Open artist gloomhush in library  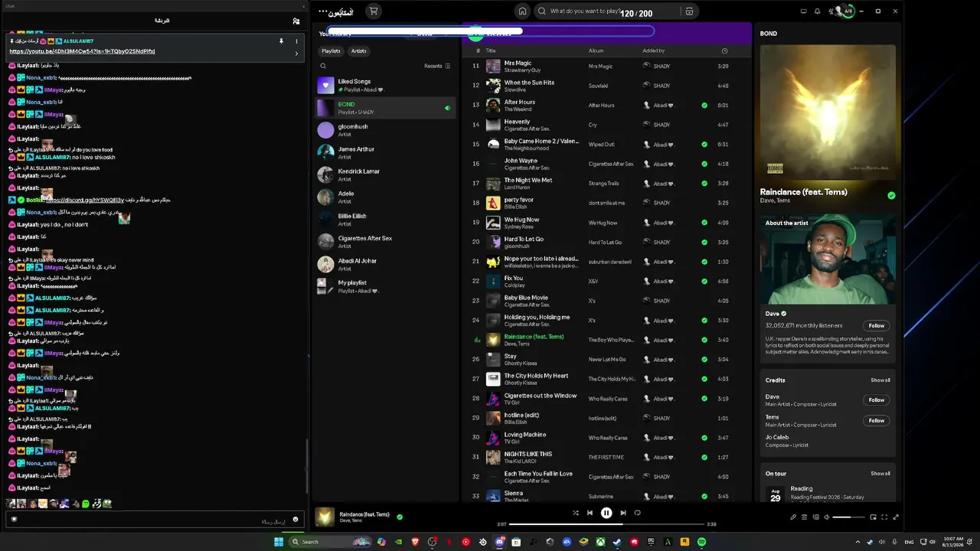click(386, 130)
